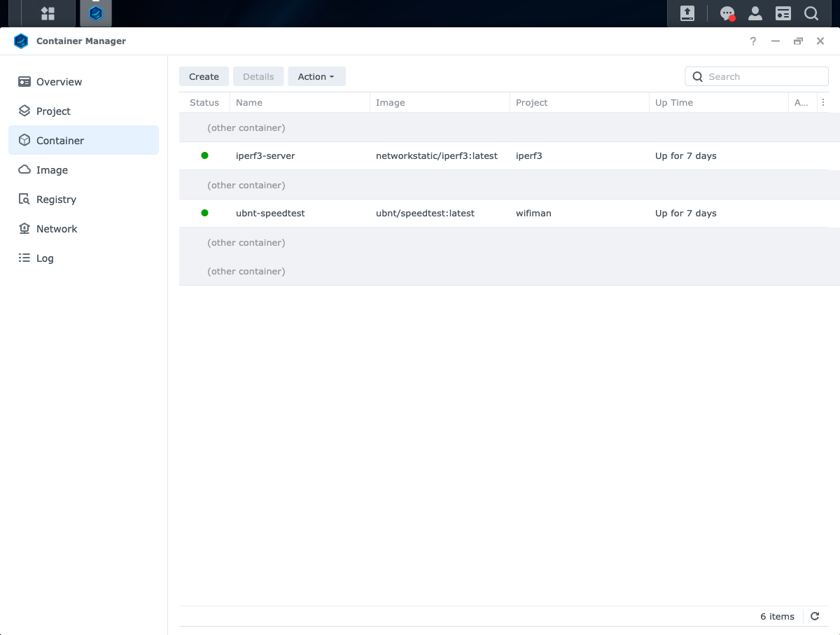
Task: Click the Create button
Action: pyautogui.click(x=204, y=76)
